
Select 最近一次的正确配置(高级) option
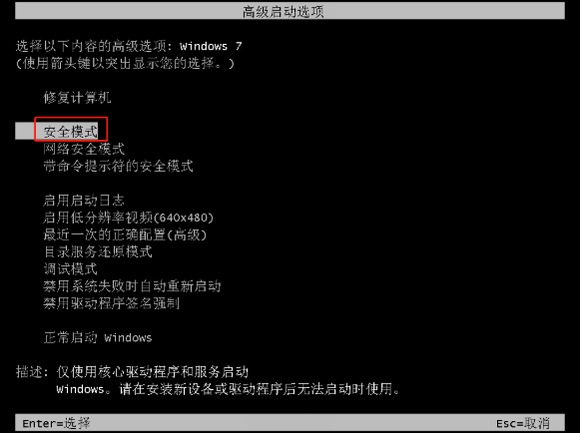pos(125,235)
